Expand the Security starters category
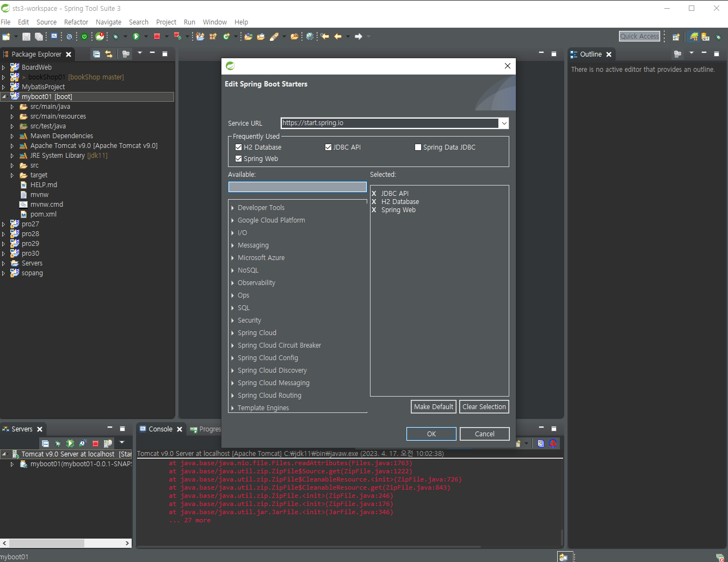The width and height of the screenshot is (728, 562). (x=232, y=320)
